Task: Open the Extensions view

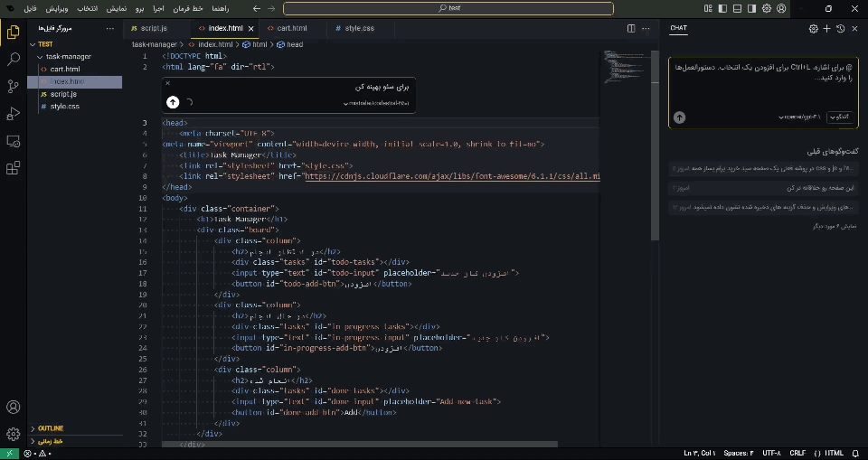Action: [14, 168]
